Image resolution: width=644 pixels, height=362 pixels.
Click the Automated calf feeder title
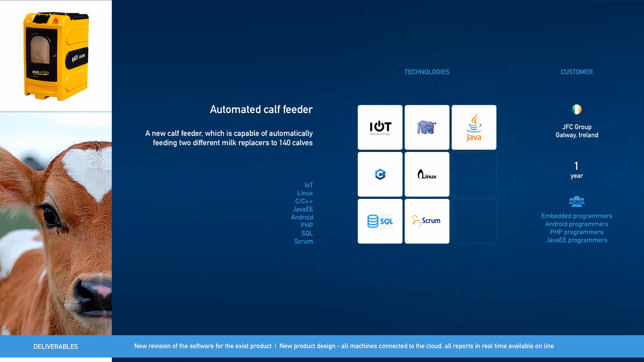tap(261, 109)
